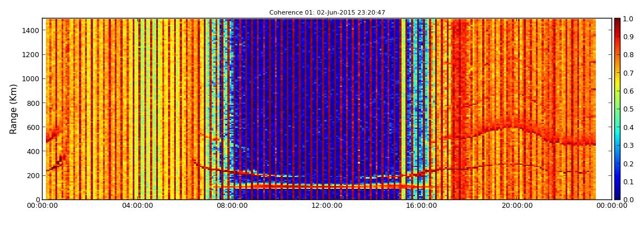Viewport: 644px width, 228px height.
Task: Click the plot title 'Coherence 01: 02-Jun-2015 23:20:47'
Action: pos(327,13)
